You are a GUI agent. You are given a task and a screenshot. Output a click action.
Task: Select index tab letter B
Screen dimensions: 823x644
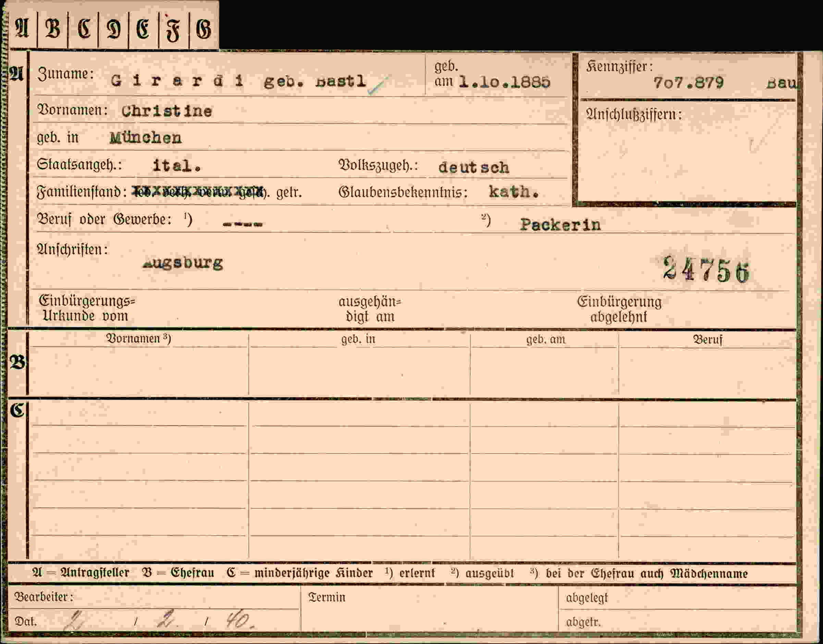[52, 29]
